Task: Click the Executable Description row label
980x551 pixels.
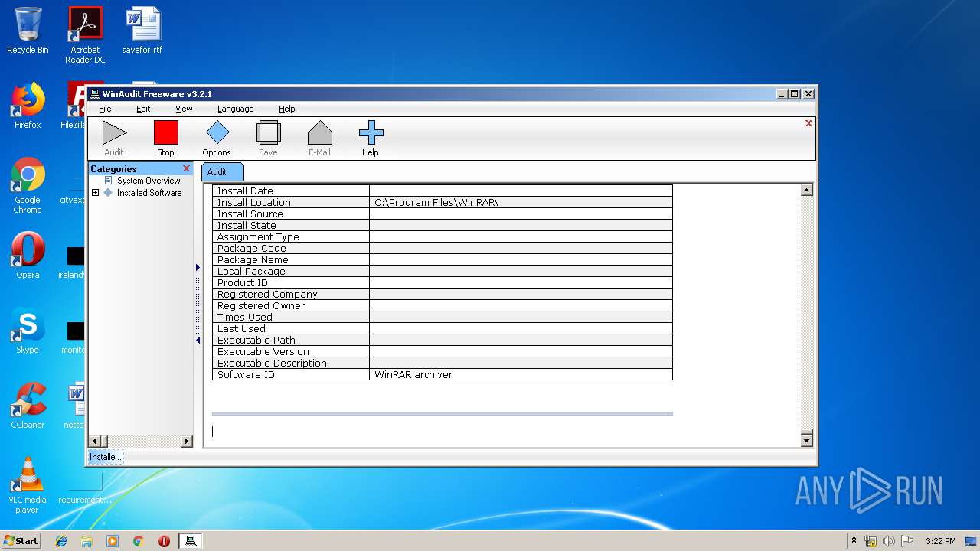Action: [272, 364]
